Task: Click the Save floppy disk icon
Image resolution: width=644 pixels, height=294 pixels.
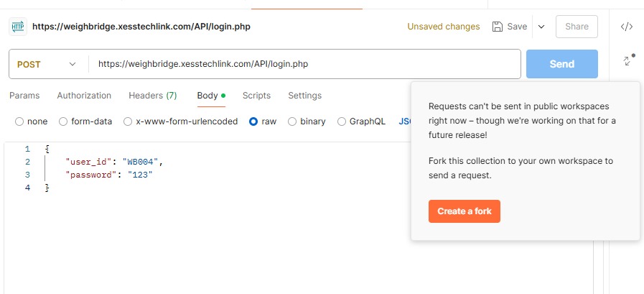Action: coord(498,27)
